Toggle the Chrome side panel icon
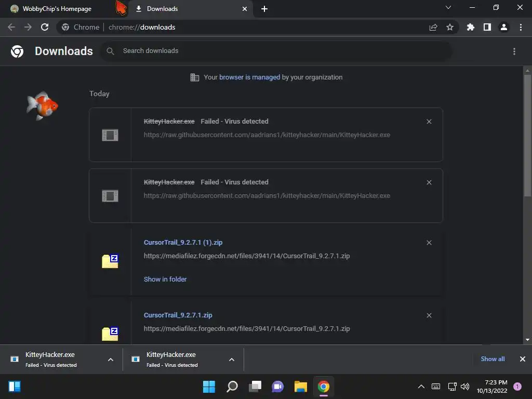Viewport: 532px width, 399px height. point(487,27)
